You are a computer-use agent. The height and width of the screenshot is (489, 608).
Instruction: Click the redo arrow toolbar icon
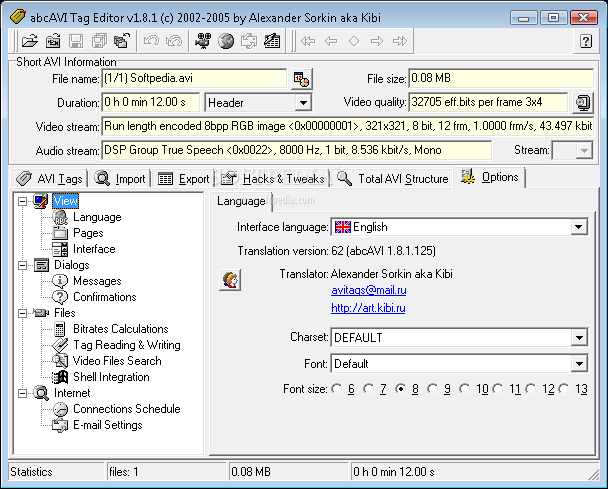[x=174, y=41]
